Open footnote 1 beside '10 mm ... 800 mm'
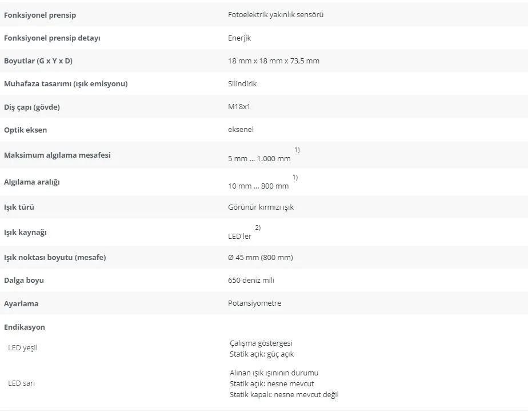 coord(295,177)
